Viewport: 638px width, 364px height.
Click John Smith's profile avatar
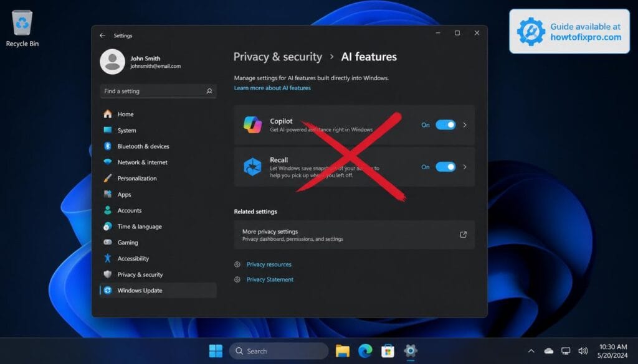click(x=112, y=62)
